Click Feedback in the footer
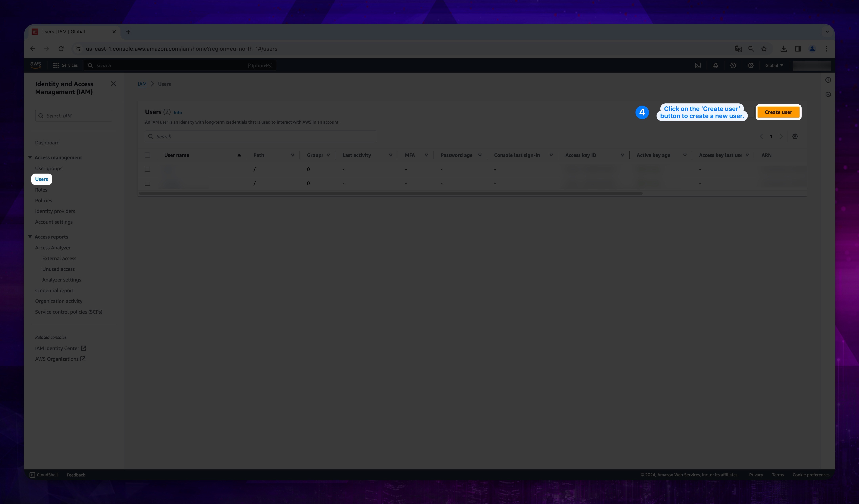Viewport: 859px width, 504px height. pyautogui.click(x=76, y=475)
